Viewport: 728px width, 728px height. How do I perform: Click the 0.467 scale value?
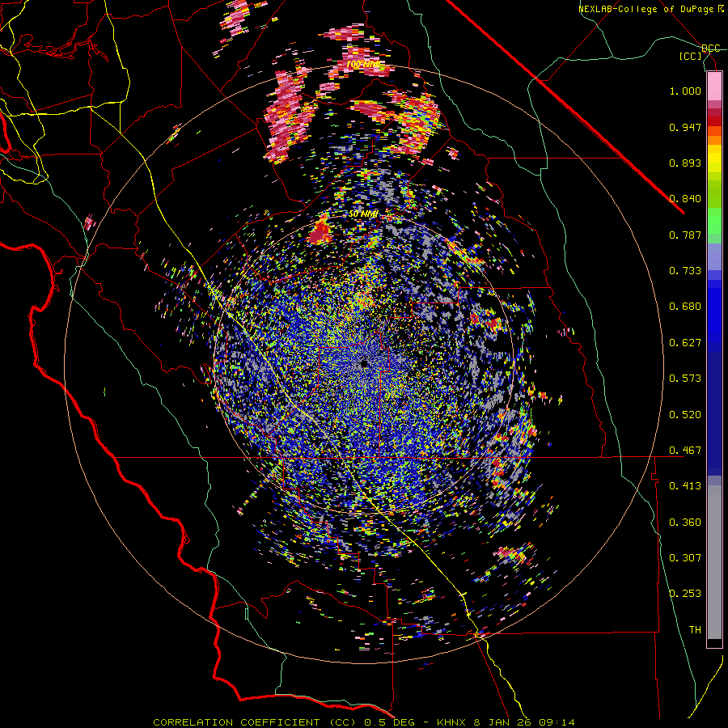click(x=685, y=451)
